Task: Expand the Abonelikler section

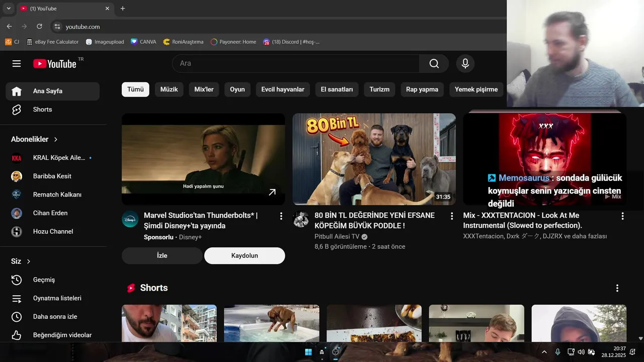Action: [x=35, y=139]
